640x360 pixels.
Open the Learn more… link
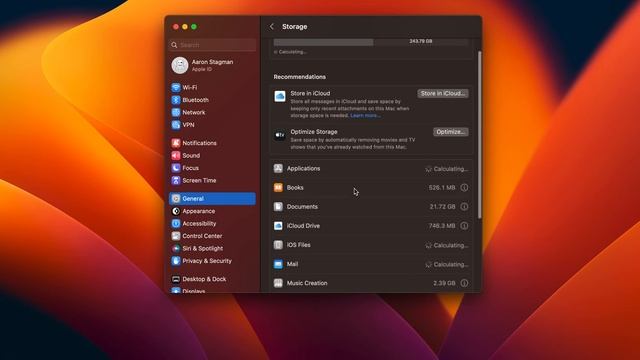(x=365, y=116)
